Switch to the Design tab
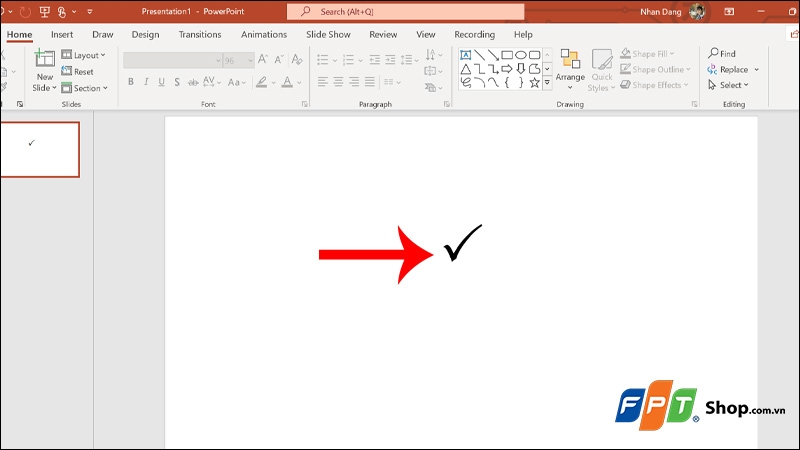This screenshot has width=800, height=450. 145,34
